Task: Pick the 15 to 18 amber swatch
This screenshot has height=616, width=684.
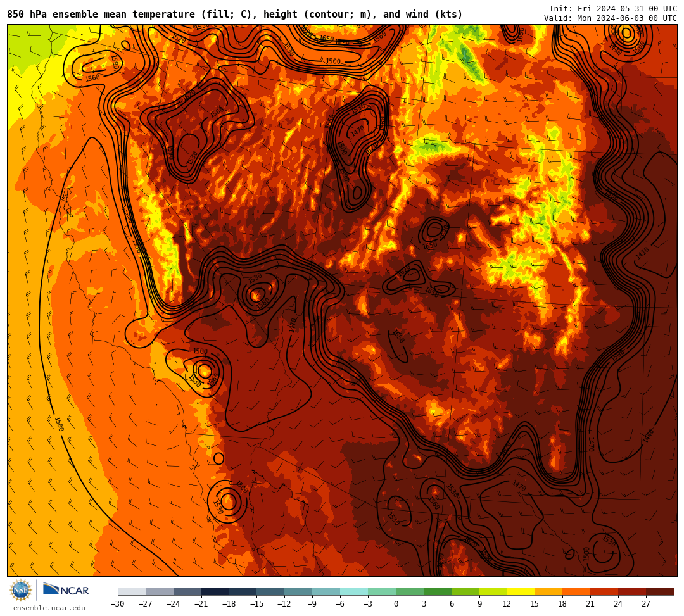Action: (548, 591)
